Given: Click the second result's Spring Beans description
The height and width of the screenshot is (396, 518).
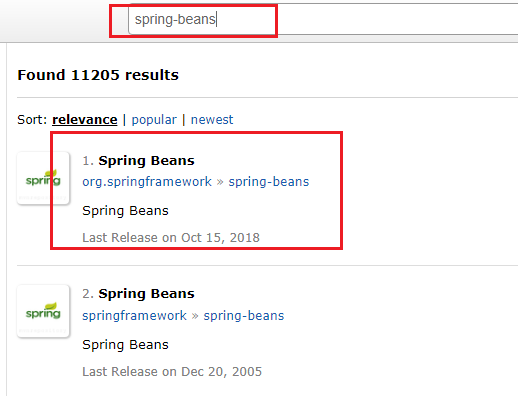Looking at the screenshot, I should (x=125, y=345).
